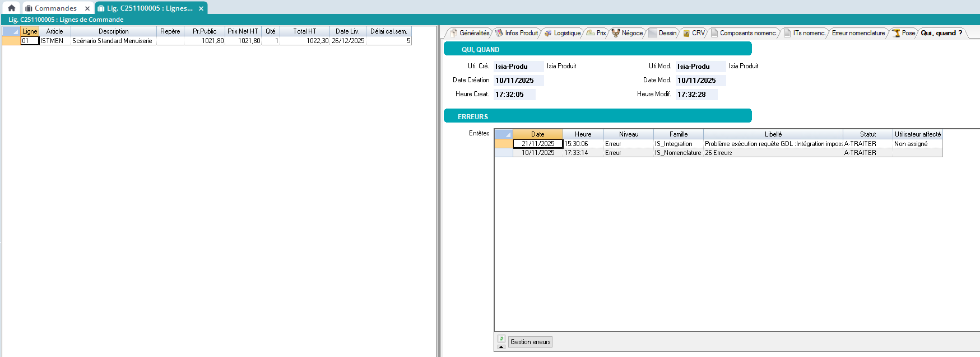Open the Dessin tab
The image size is (980, 357).
tap(663, 33)
